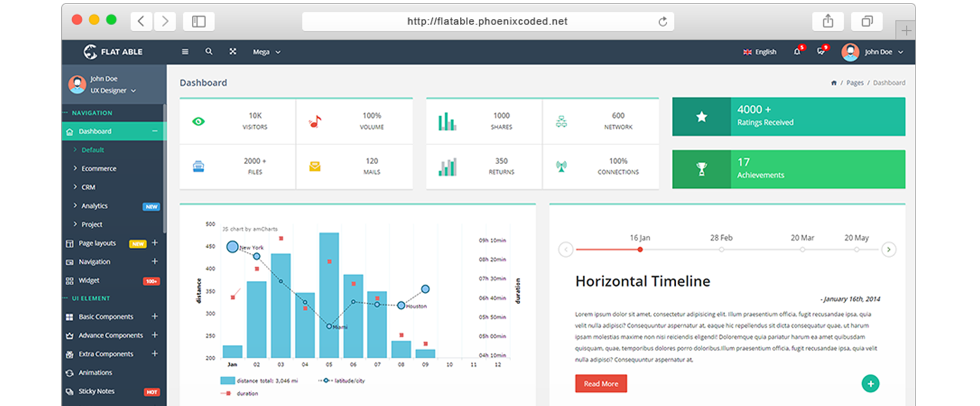The width and height of the screenshot is (980, 406).
Task: Expand the UX Designer user menu
Action: coord(113,91)
